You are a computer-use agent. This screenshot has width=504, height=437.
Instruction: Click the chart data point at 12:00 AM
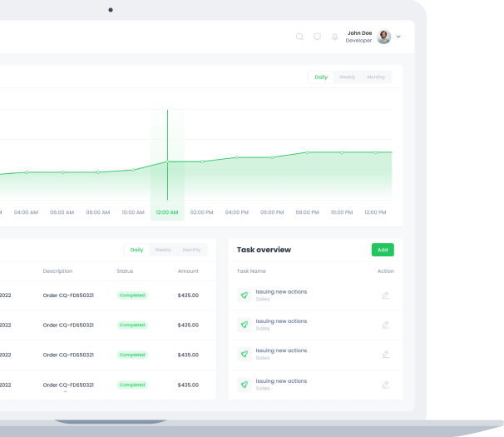point(167,161)
